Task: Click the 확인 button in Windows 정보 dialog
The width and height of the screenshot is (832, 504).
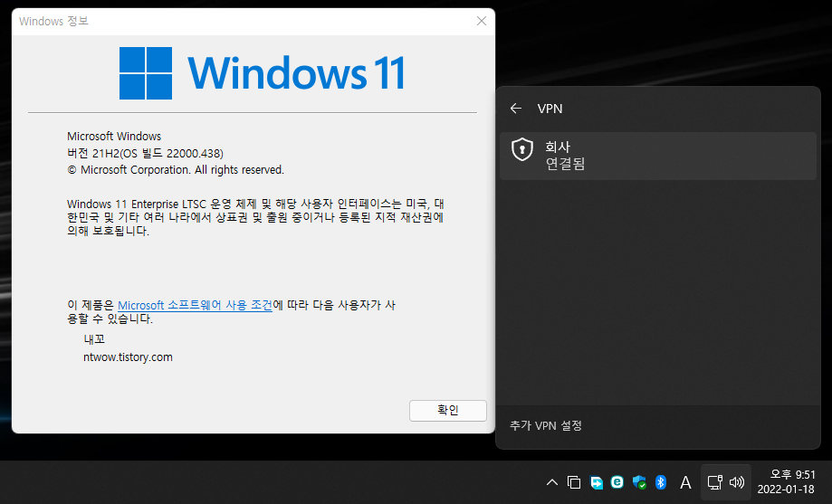Action: pyautogui.click(x=448, y=411)
